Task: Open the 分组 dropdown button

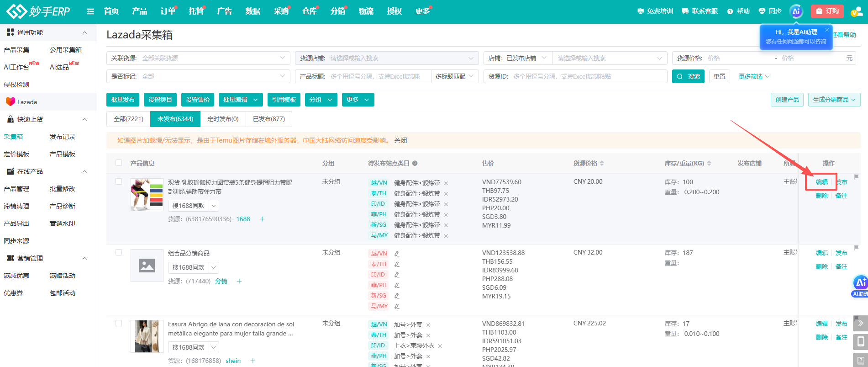Action: (321, 100)
